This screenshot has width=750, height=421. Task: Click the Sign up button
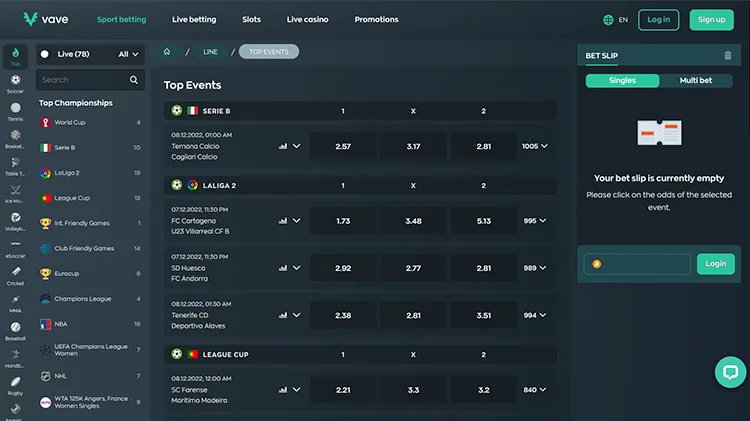tap(711, 19)
